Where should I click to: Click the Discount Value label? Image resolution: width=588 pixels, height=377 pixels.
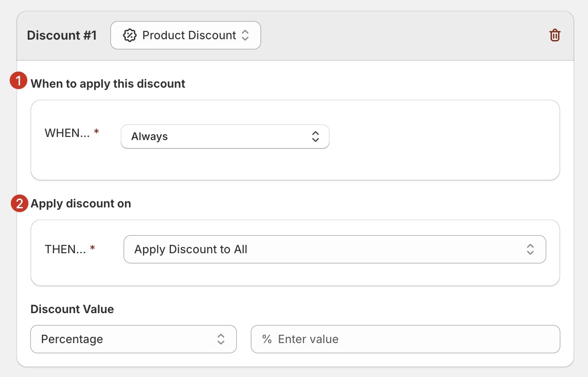pos(72,309)
